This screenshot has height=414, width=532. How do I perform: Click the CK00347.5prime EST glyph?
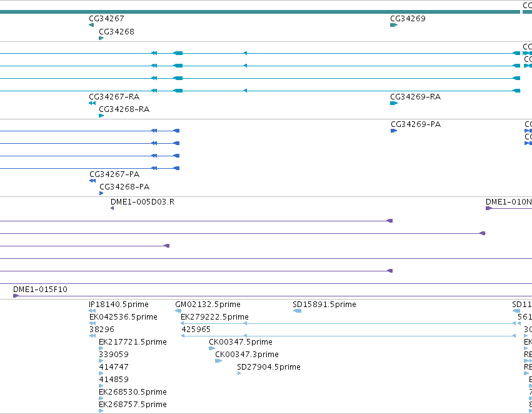(x=212, y=348)
